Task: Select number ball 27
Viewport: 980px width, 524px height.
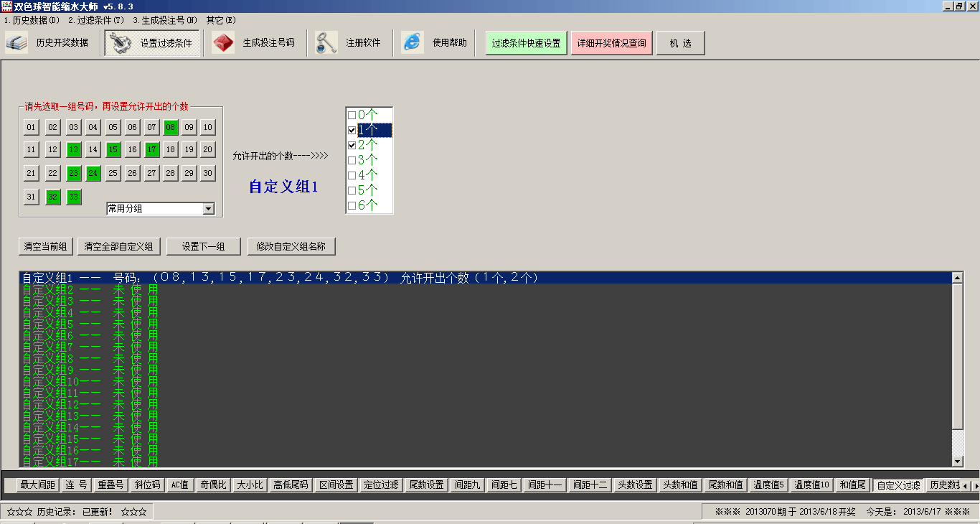Action: 151,173
